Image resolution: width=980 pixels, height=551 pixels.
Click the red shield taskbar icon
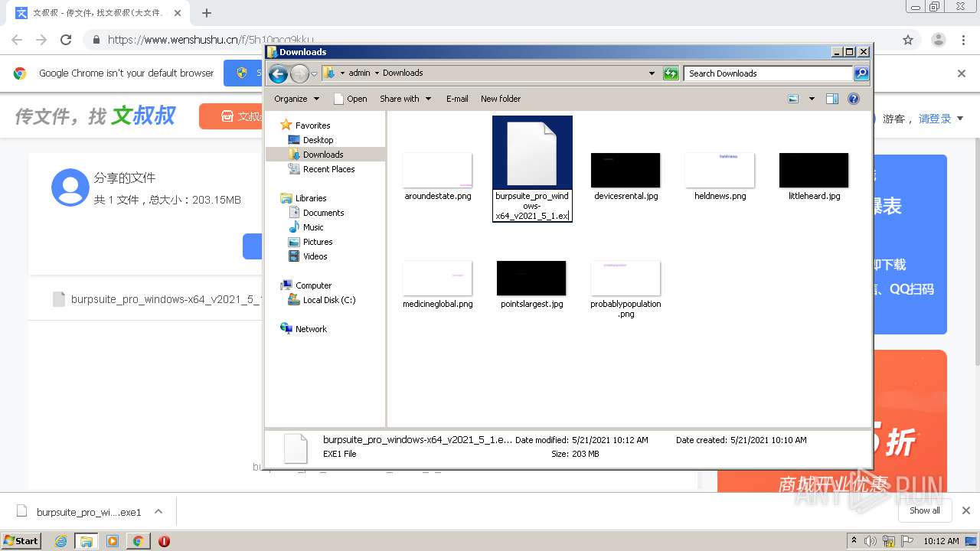[x=164, y=541]
